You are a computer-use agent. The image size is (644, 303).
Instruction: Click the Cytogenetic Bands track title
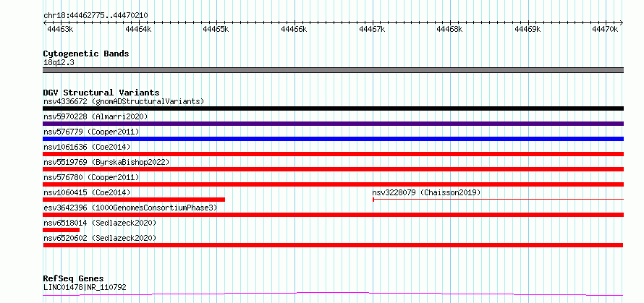[x=86, y=54]
